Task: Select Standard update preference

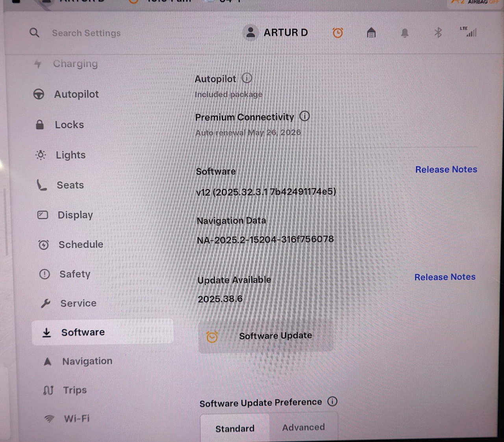Action: [235, 428]
